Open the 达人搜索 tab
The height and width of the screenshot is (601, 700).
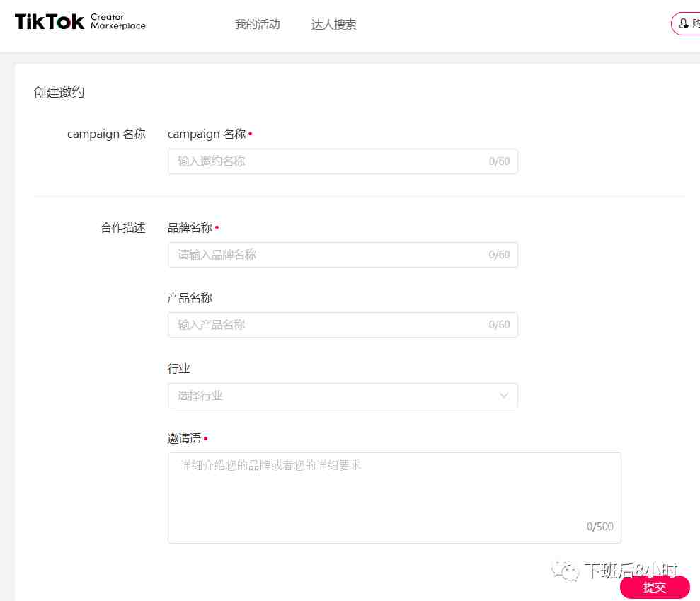point(334,24)
